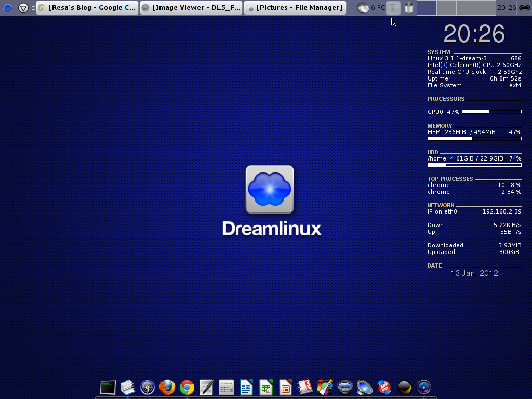Screen dimensions: 532x399
Task: Click the 'Dreamlinux' wordmark text
Action: point(272,229)
